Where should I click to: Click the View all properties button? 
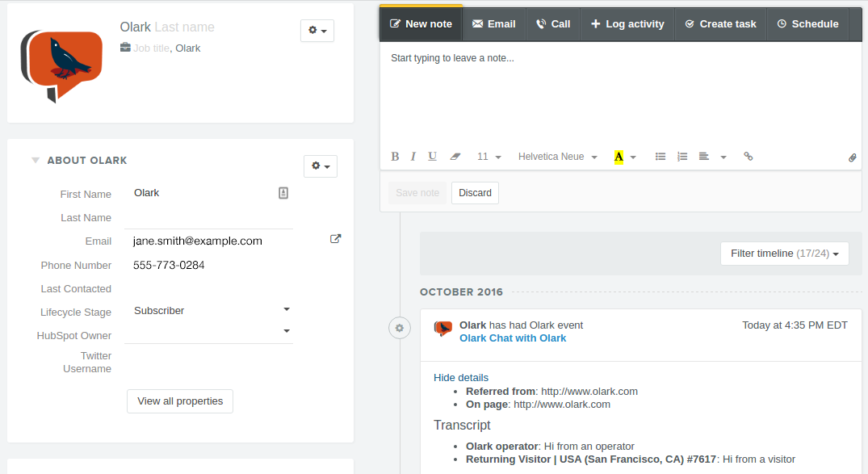coord(179,401)
